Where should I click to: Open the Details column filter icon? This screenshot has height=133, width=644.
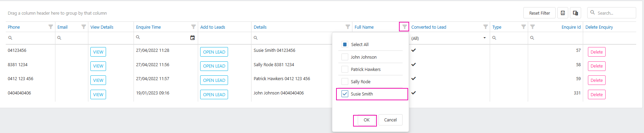(x=348, y=27)
